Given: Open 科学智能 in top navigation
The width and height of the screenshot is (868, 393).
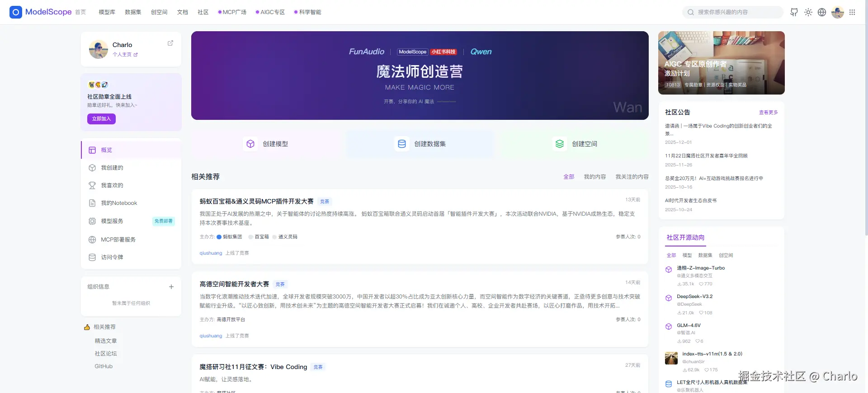Looking at the screenshot, I should [x=308, y=12].
